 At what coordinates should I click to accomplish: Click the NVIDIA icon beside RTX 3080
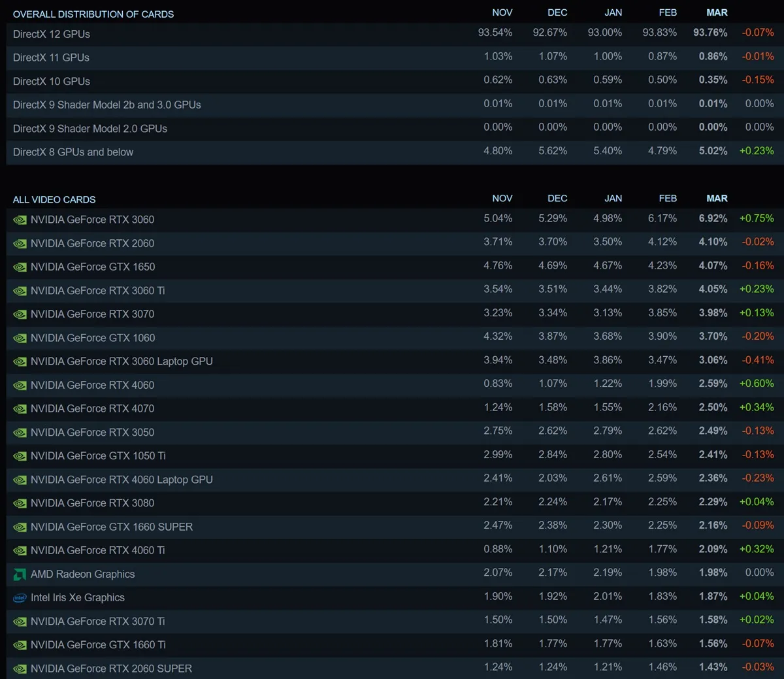(x=20, y=504)
